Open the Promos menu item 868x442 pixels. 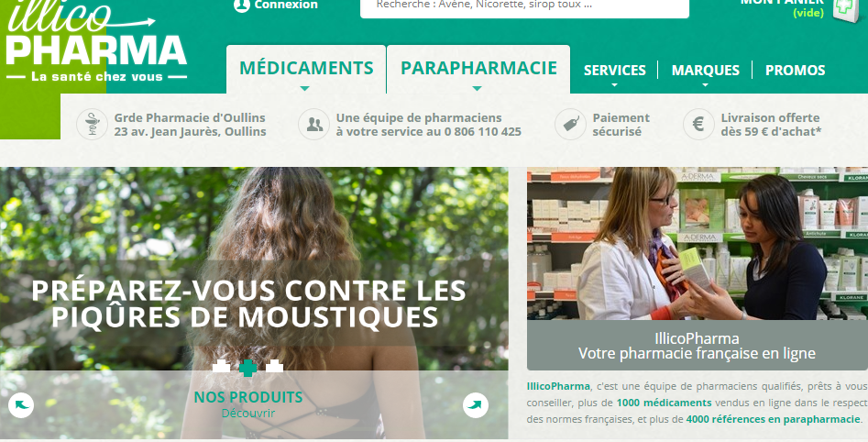(x=795, y=71)
